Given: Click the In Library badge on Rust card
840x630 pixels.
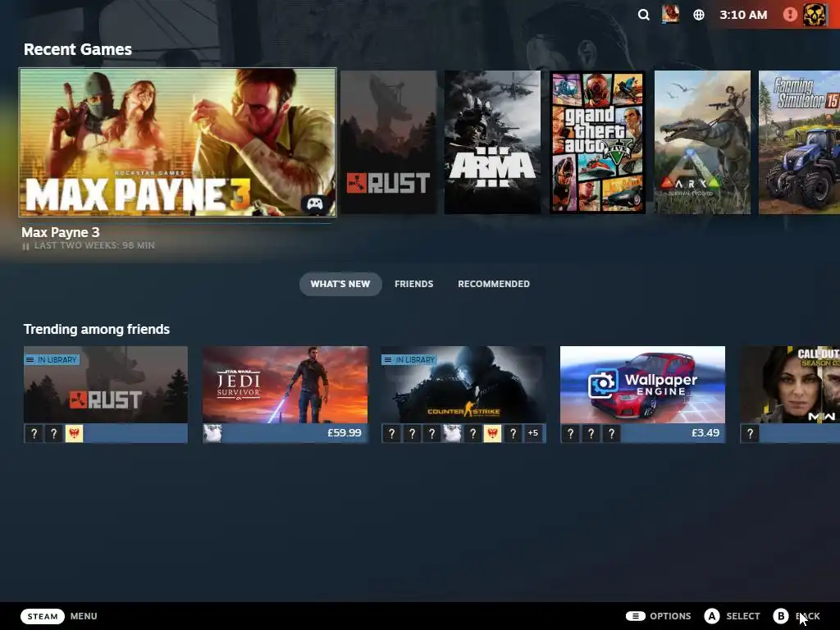Looking at the screenshot, I should (52, 359).
